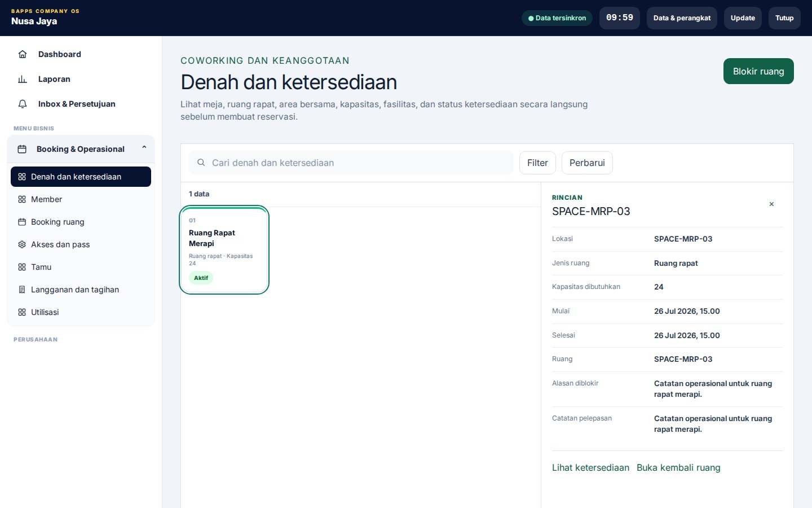Click the Alasan diblokir note text
812x508 pixels.
tap(713, 389)
